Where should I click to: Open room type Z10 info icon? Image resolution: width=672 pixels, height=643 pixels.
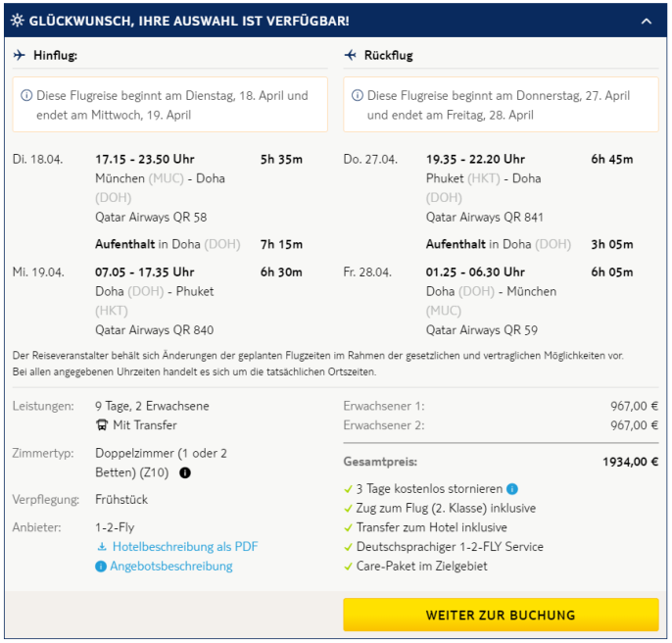click(x=185, y=472)
